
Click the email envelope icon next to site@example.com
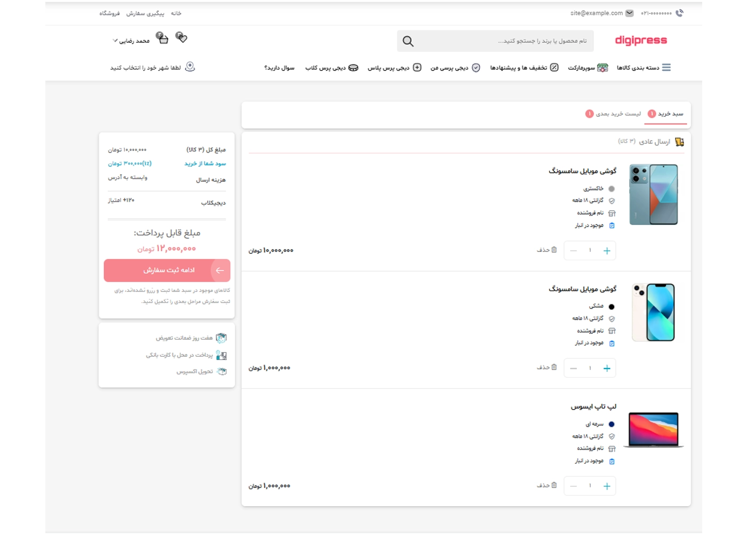tap(630, 13)
